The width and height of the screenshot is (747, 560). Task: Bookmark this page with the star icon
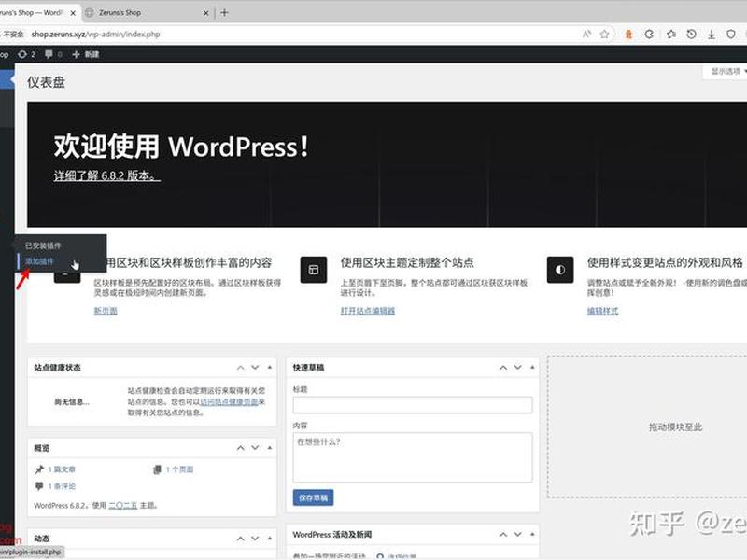click(x=604, y=35)
